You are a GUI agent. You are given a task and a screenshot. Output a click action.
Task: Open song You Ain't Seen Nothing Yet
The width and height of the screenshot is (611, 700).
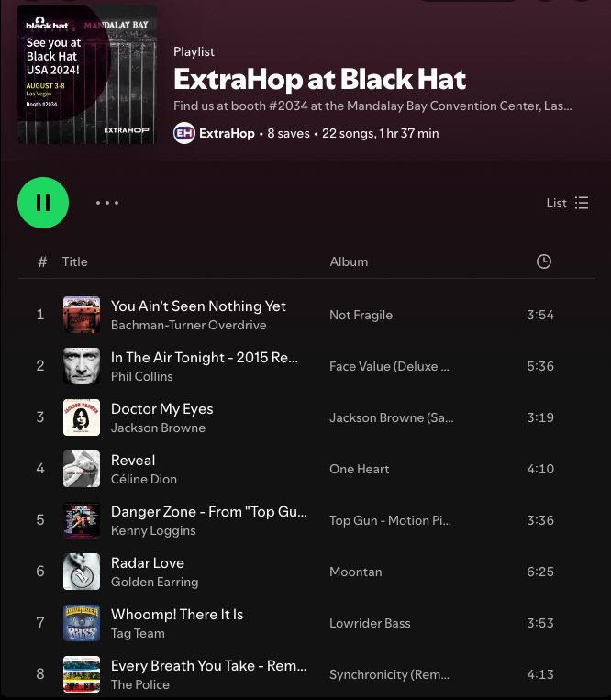[x=198, y=306]
